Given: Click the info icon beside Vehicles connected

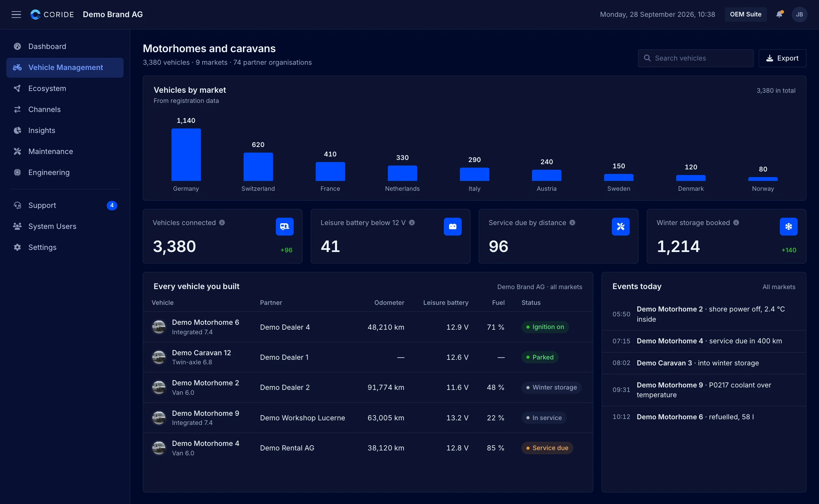Looking at the screenshot, I should click(x=222, y=223).
